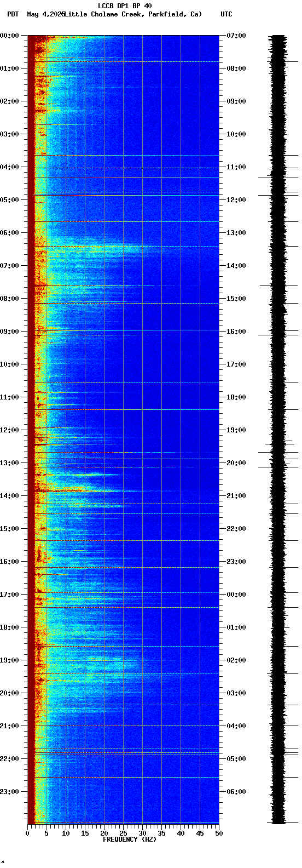Click the UTC time label '03:00'
The image size is (302, 868).
pyautogui.click(x=236, y=693)
